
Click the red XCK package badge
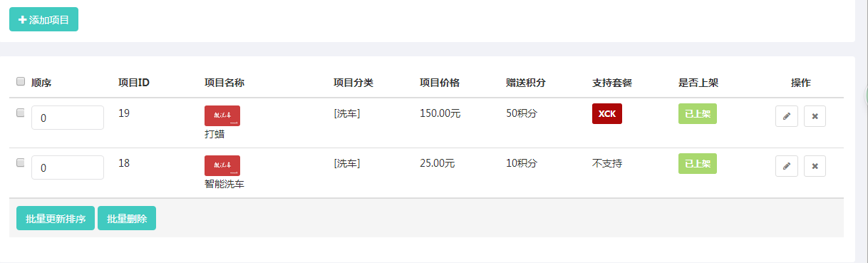(x=607, y=113)
